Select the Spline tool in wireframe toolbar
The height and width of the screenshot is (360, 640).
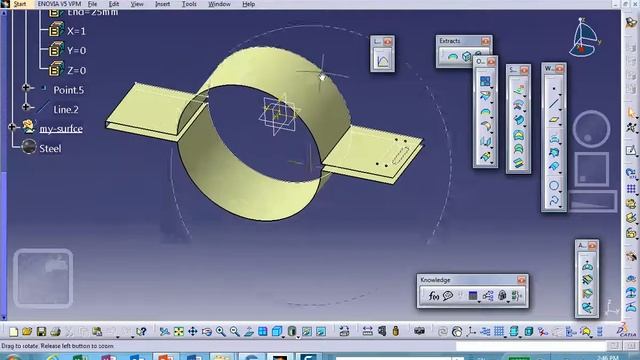(553, 200)
